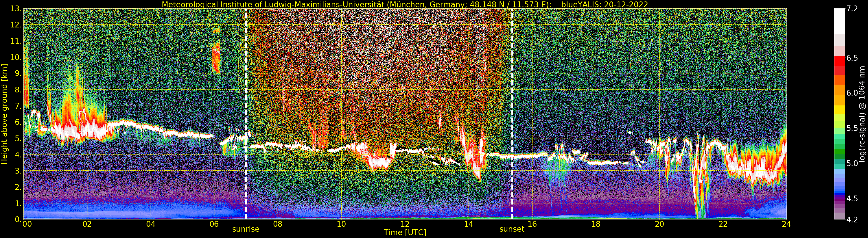Click the time axis tick label 16
The image size is (868, 238).
(x=532, y=224)
